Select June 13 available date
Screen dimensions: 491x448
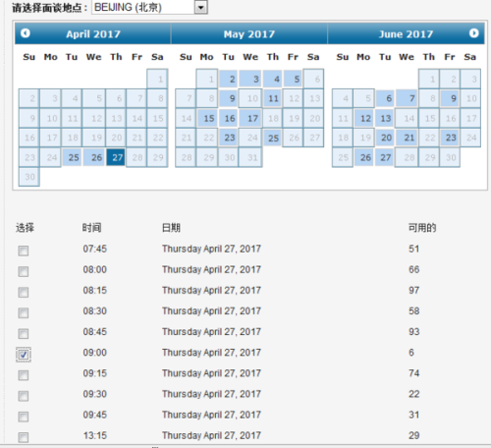coord(385,118)
